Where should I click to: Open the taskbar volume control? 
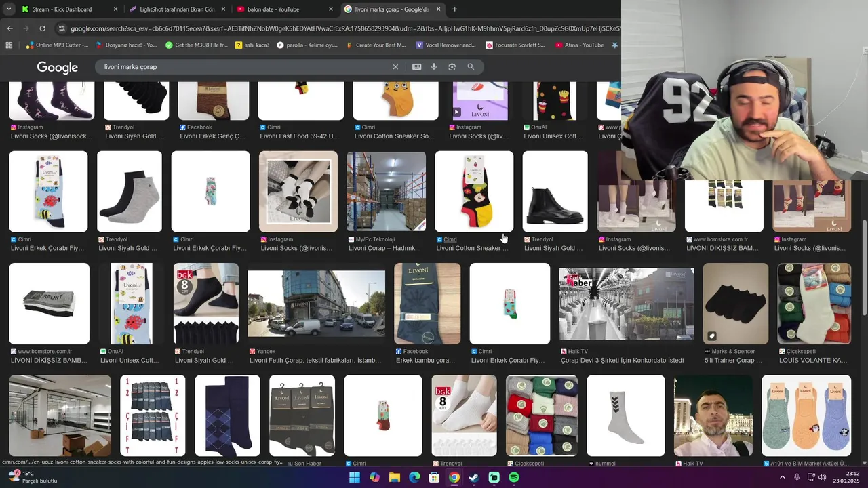click(823, 478)
